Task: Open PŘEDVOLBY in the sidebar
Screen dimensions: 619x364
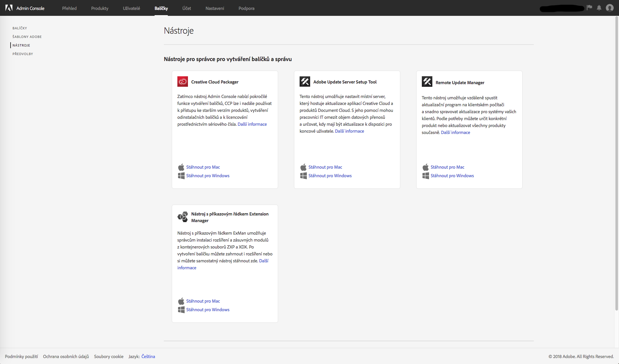Action: coord(23,54)
